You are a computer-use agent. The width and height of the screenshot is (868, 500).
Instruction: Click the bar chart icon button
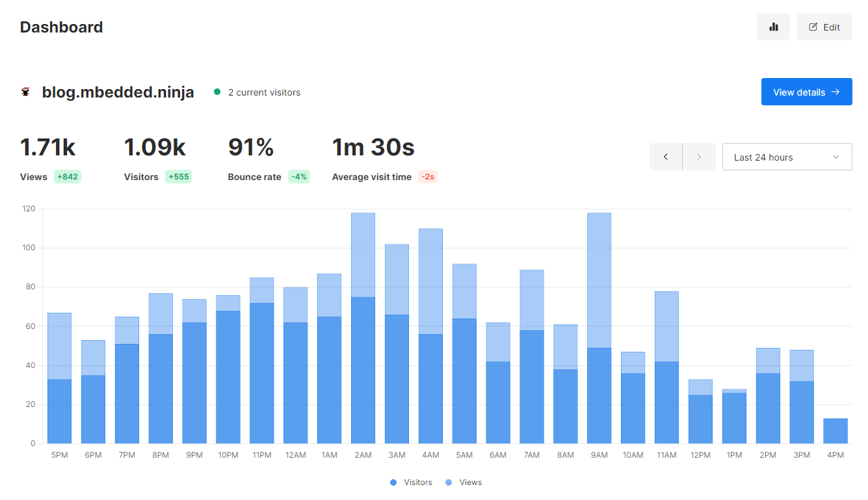[773, 27]
